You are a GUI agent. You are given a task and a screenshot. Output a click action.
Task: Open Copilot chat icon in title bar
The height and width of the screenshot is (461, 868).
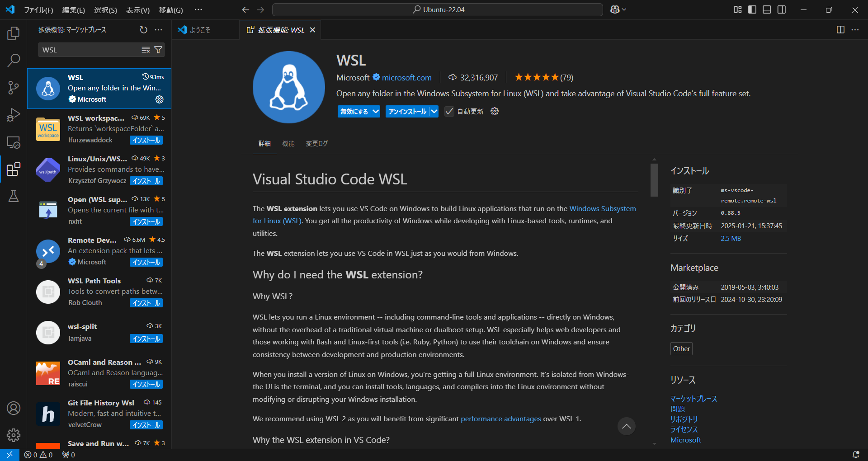coord(615,9)
